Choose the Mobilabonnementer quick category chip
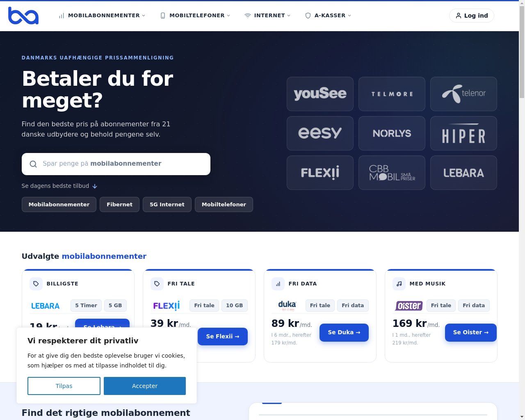Screen dimensions: 525x420 click(59, 205)
